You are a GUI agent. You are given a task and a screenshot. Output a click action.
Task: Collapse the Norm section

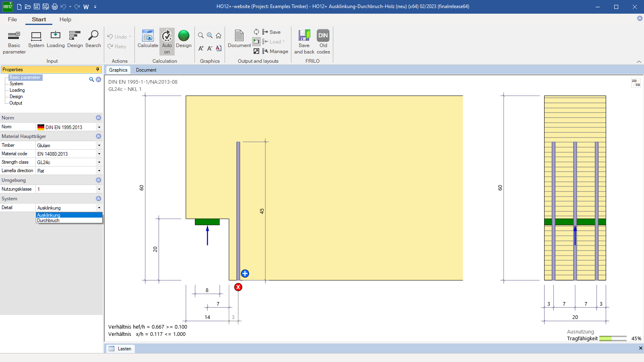98,118
